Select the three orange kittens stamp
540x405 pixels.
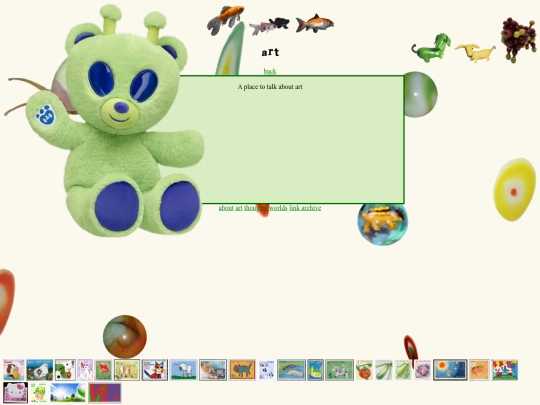pos(127,370)
